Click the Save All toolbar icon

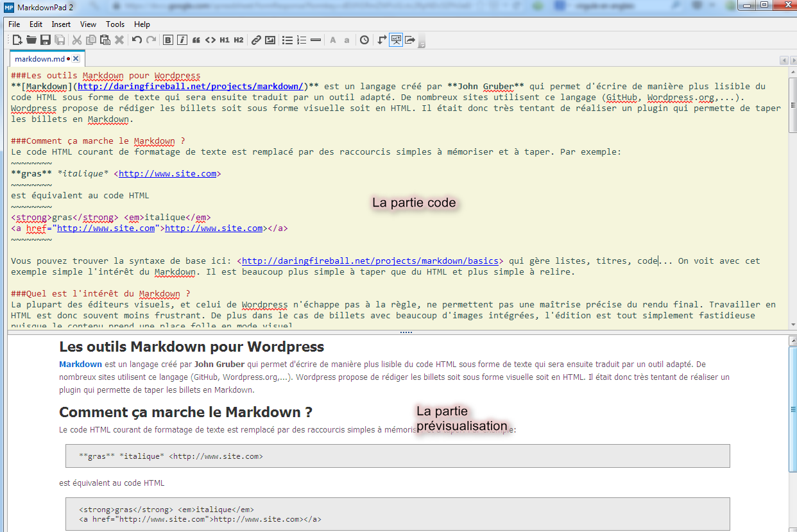click(x=60, y=40)
